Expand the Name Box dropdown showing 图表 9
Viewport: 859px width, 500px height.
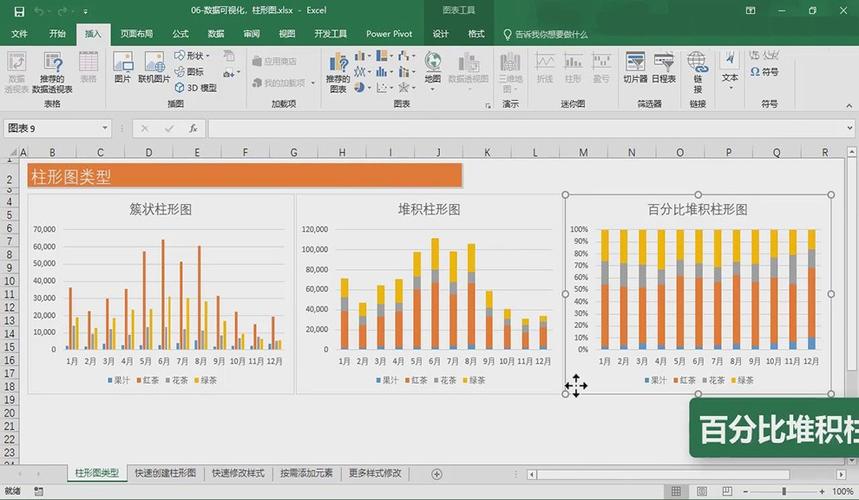(x=105, y=128)
